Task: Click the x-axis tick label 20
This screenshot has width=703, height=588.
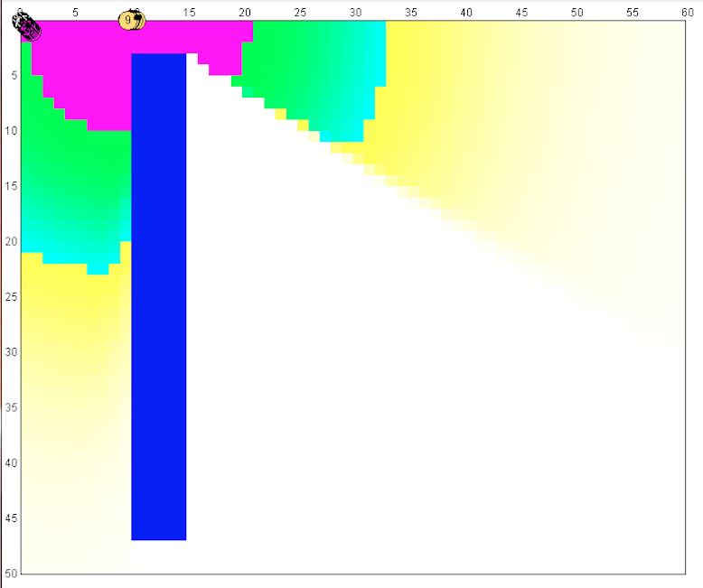Action: point(245,11)
